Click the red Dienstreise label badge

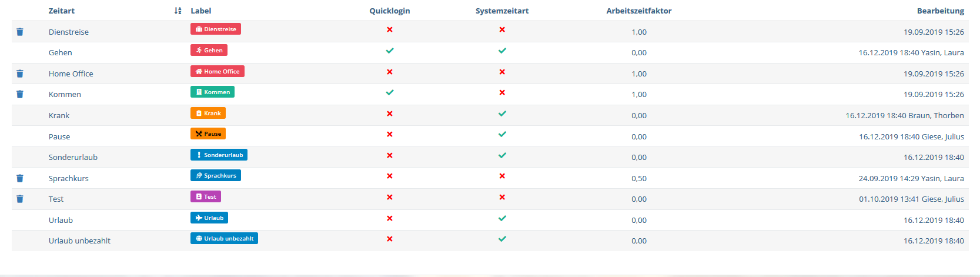coord(216,29)
